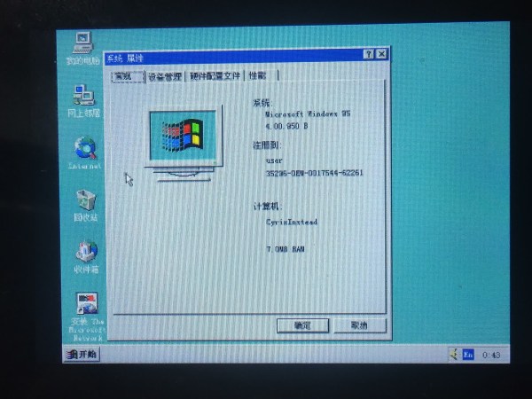
Task: Click the Internet Explorer desktop icon
Action: tap(85, 148)
